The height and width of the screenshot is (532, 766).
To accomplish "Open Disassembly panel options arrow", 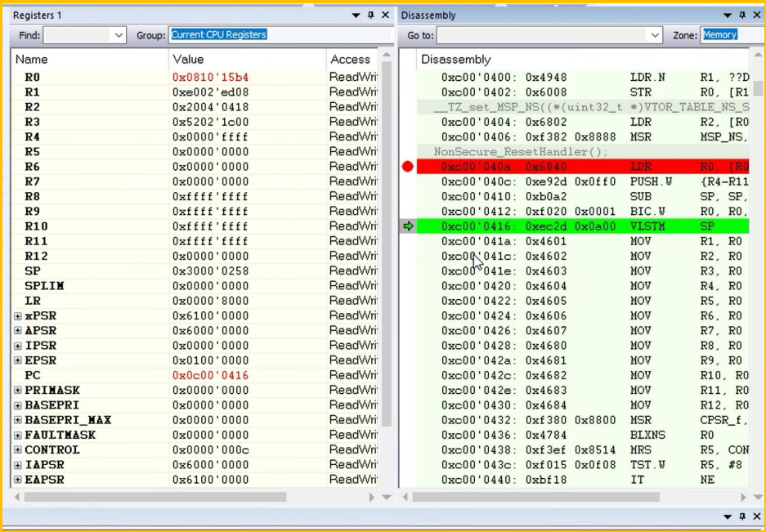I will (728, 16).
